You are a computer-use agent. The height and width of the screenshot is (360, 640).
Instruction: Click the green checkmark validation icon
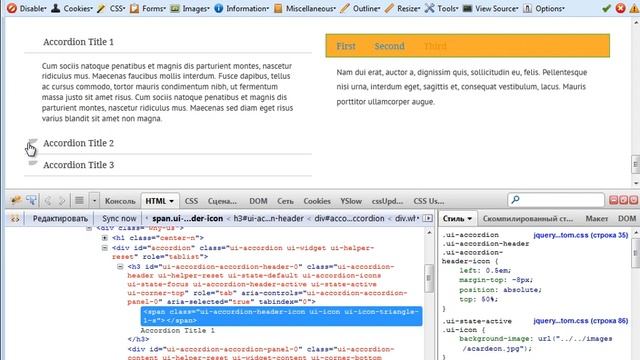(x=606, y=8)
